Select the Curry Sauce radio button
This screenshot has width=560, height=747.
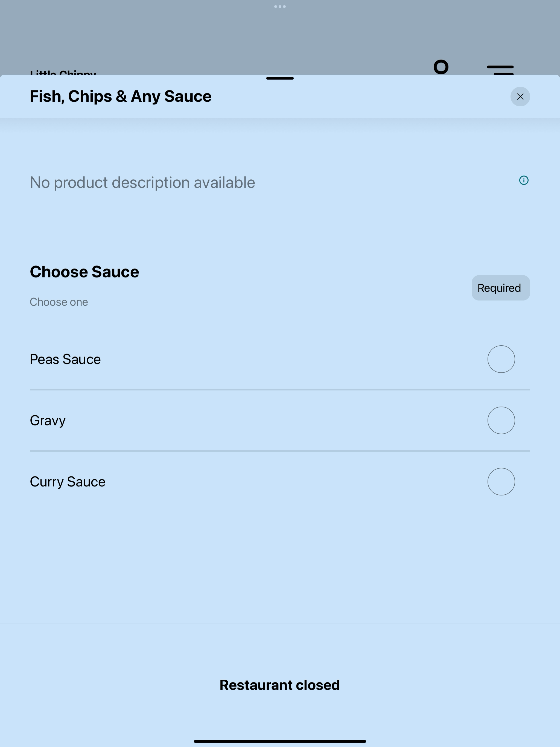click(501, 482)
